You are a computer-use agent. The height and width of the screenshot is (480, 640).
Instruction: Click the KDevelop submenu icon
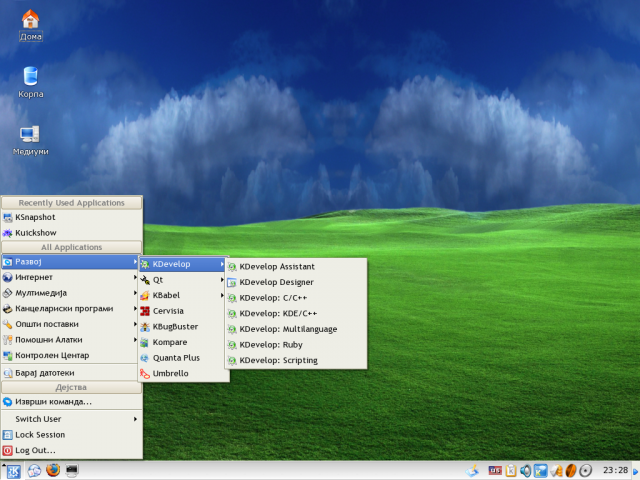click(x=145, y=264)
